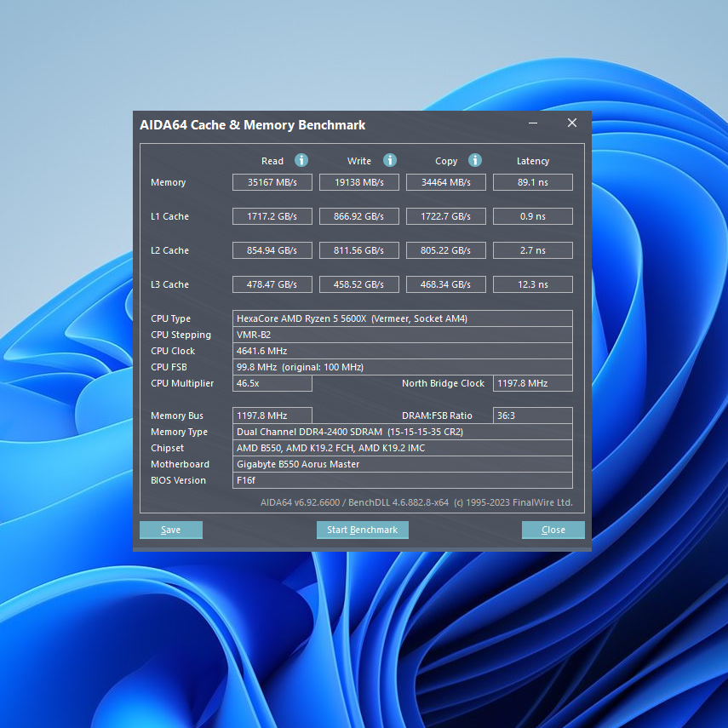This screenshot has width=728, height=728.
Task: Click the info icon next to Read
Action: (301, 160)
